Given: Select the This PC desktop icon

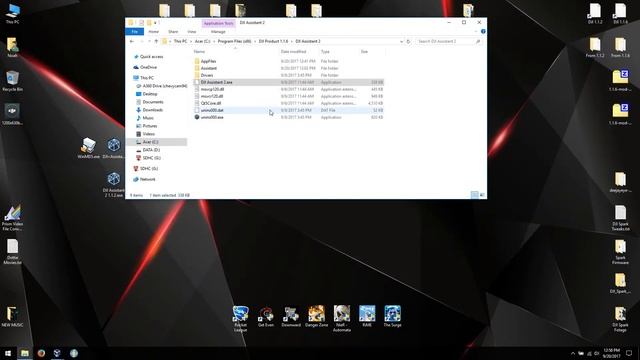Looking at the screenshot, I should click(12, 14).
